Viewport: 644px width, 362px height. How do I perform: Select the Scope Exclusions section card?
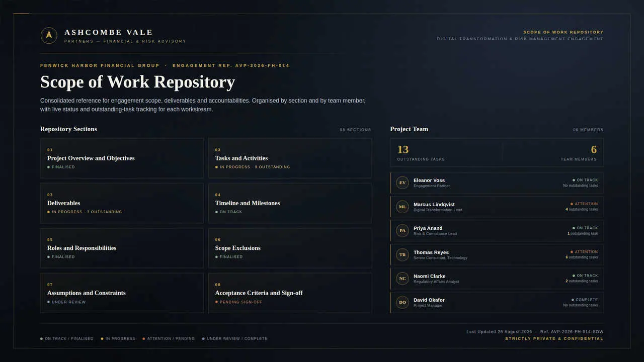[290, 248]
